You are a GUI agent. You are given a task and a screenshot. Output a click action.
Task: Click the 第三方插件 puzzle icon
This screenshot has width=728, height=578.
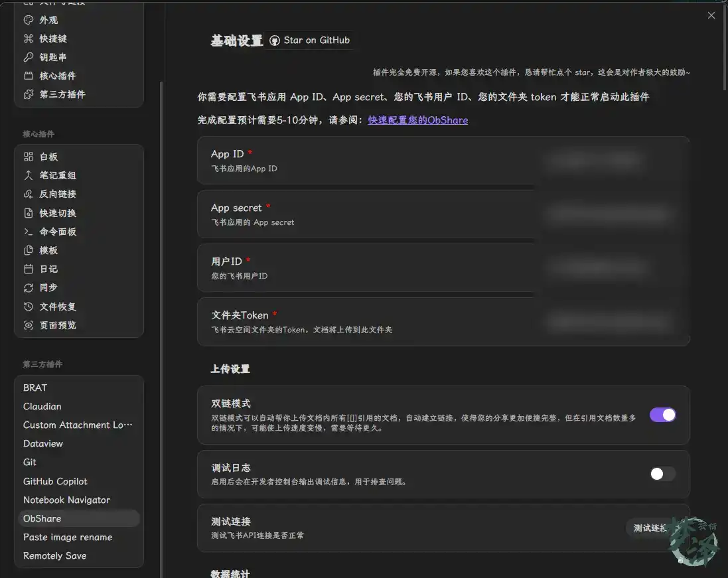(29, 94)
